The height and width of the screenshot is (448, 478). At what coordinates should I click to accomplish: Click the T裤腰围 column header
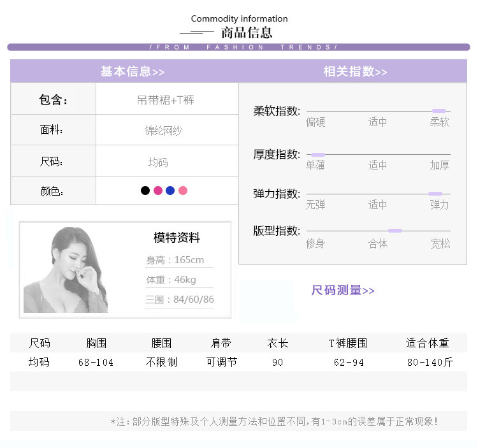point(348,343)
